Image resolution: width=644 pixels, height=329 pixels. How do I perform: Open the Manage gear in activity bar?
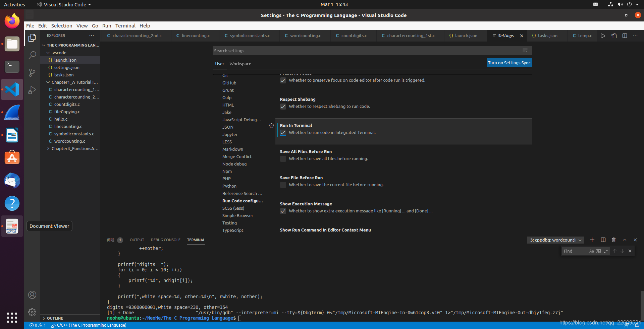[32, 312]
